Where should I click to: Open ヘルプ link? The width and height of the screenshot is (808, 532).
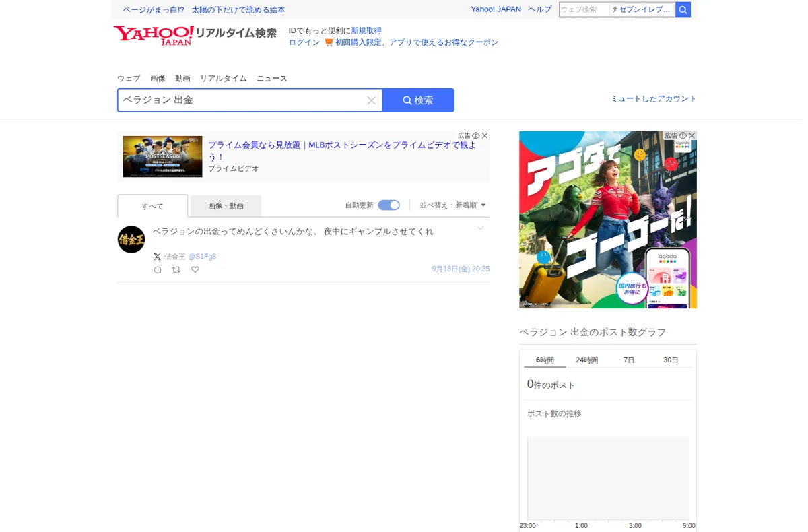click(x=539, y=9)
